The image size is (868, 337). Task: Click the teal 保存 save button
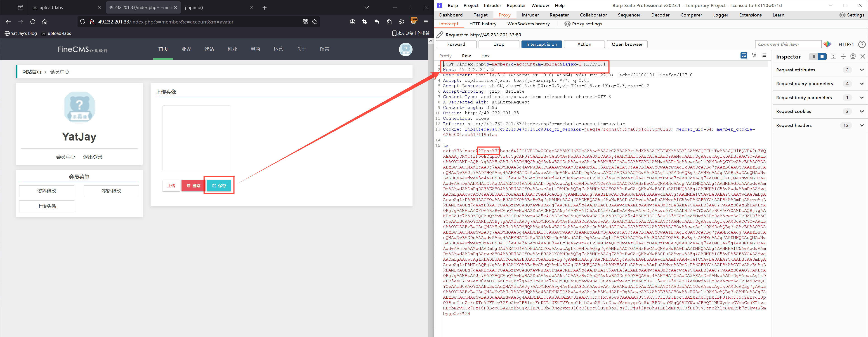click(219, 185)
